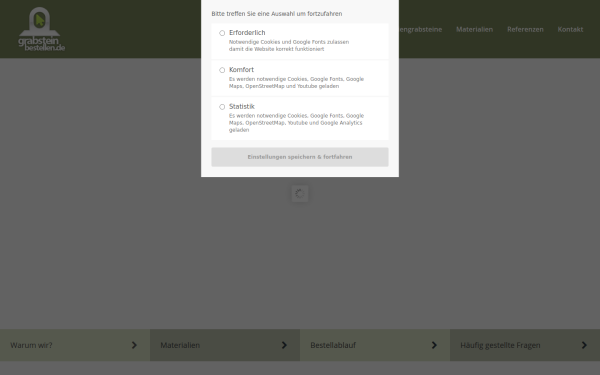This screenshot has width=600, height=375.
Task: Click the 'Notwendige Cookies und Google Fonts' description
Action: coord(289,46)
